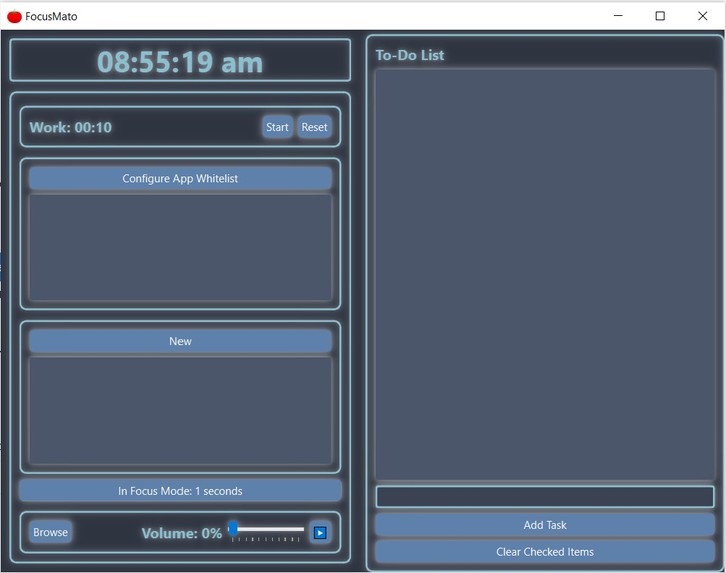Viewport: 726px width, 573px height.
Task: Click the list box below New
Action: click(180, 411)
